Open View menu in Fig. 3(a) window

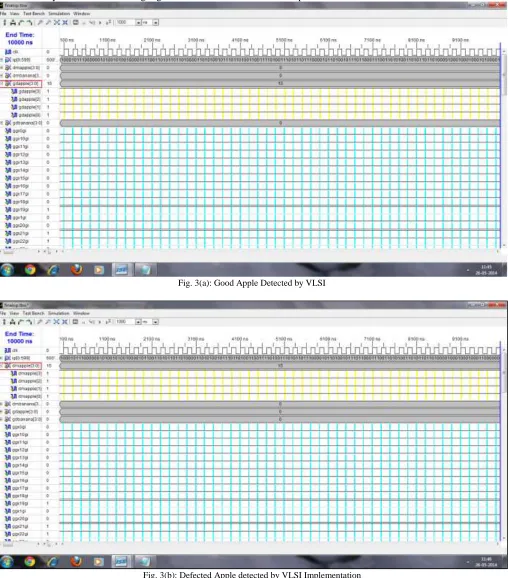(14, 14)
